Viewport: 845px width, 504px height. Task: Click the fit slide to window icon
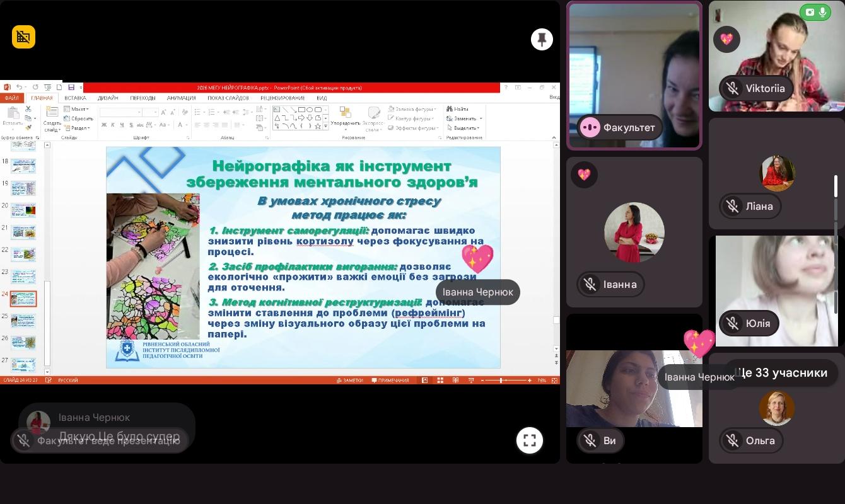point(556,381)
